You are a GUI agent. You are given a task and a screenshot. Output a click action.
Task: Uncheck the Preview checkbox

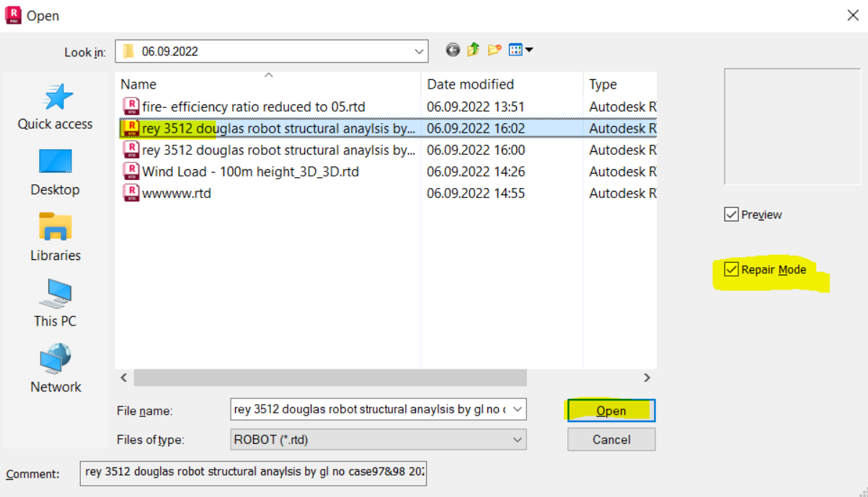[x=732, y=214]
